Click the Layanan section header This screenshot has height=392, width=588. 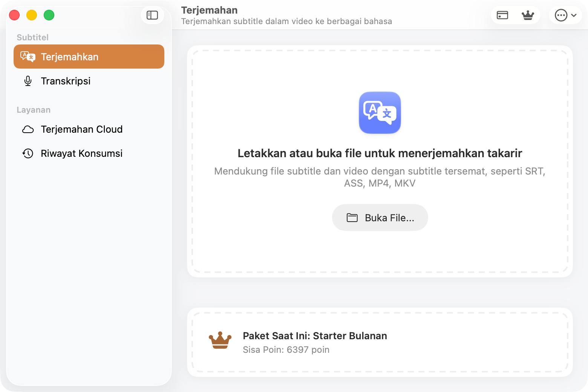click(x=34, y=110)
